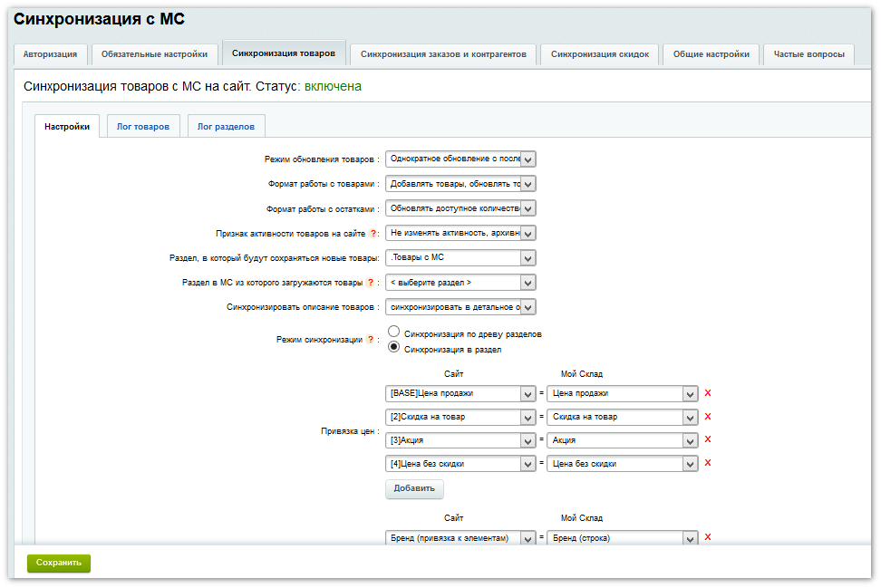Click help icon next to Раздел в МС
This screenshot has width=881, height=588.
click(370, 283)
